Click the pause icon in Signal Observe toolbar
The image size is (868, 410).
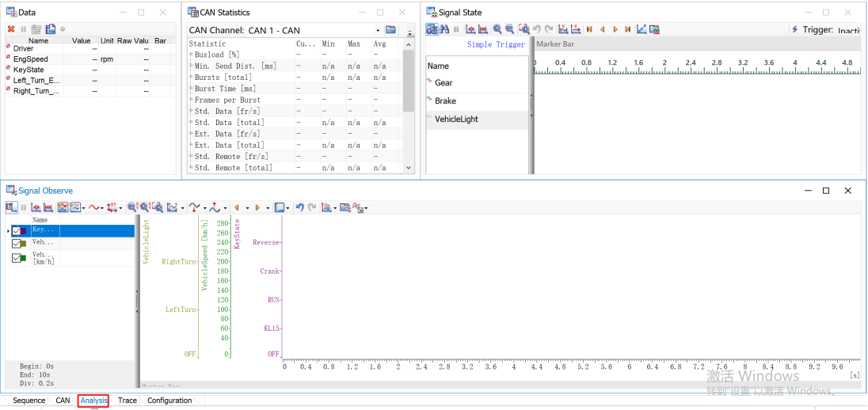pyautogui.click(x=23, y=207)
